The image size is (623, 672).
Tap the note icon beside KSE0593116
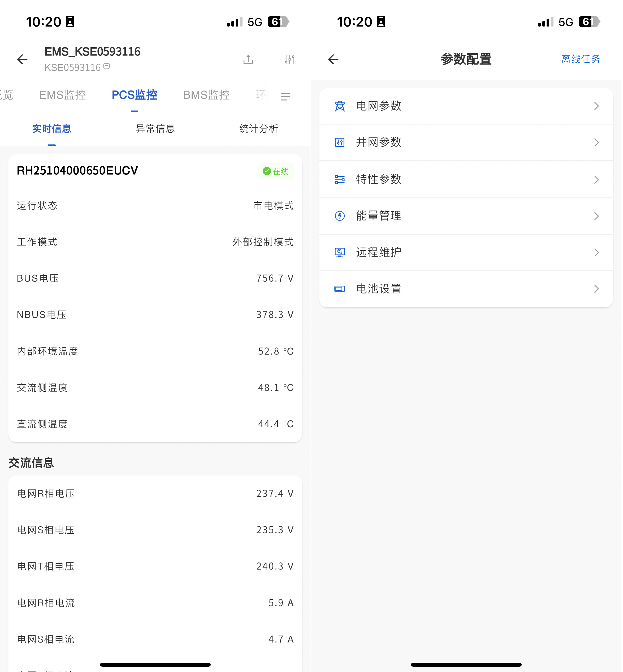pos(107,66)
